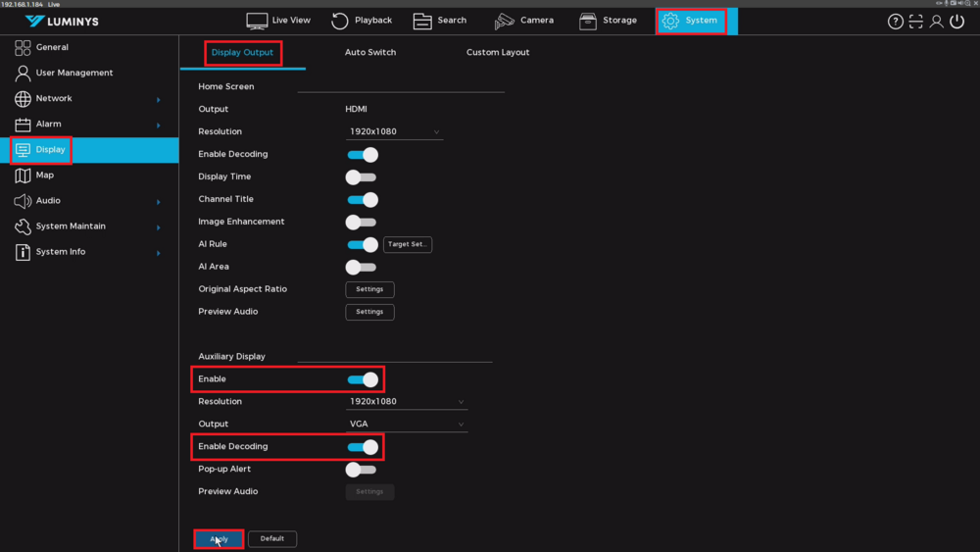Select User Management in sidebar
This screenshot has height=552, width=980.
(73, 73)
